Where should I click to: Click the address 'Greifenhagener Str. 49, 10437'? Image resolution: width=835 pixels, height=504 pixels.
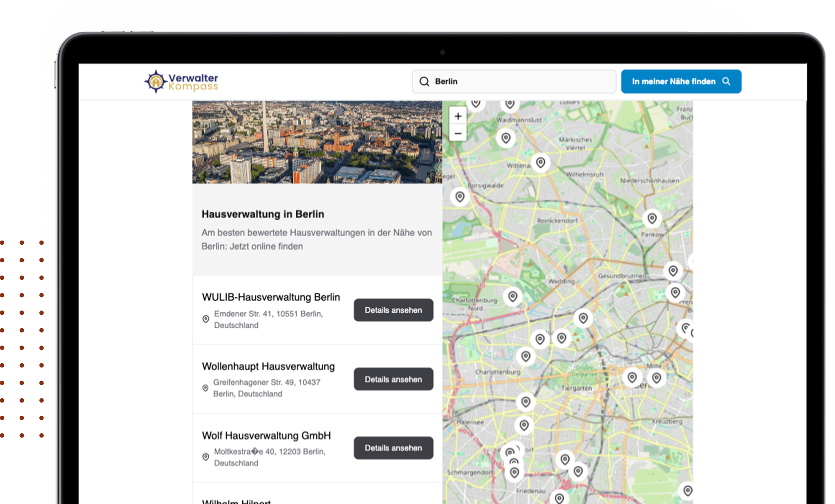click(267, 382)
